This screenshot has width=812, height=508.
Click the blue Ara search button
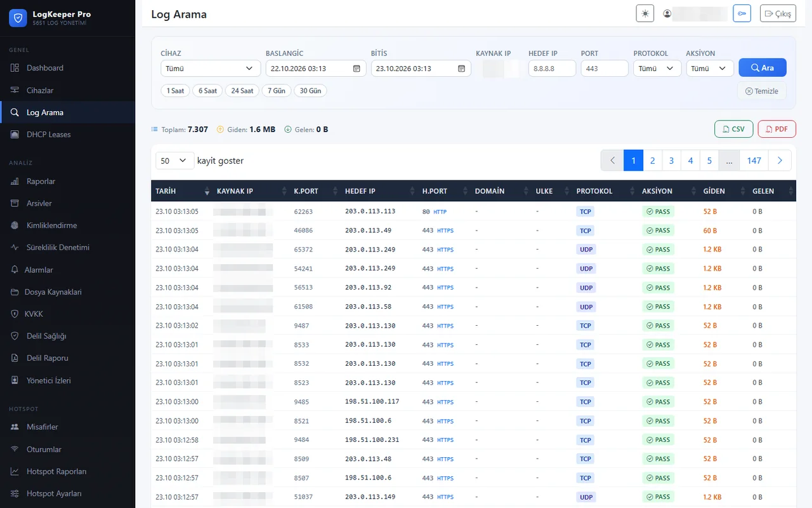coord(762,68)
